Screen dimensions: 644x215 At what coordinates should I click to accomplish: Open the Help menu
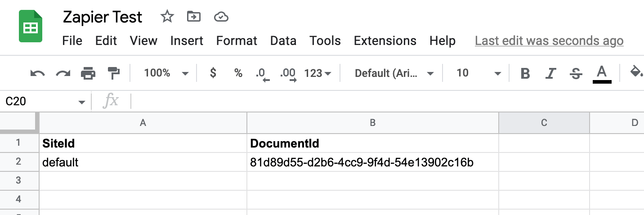click(443, 41)
